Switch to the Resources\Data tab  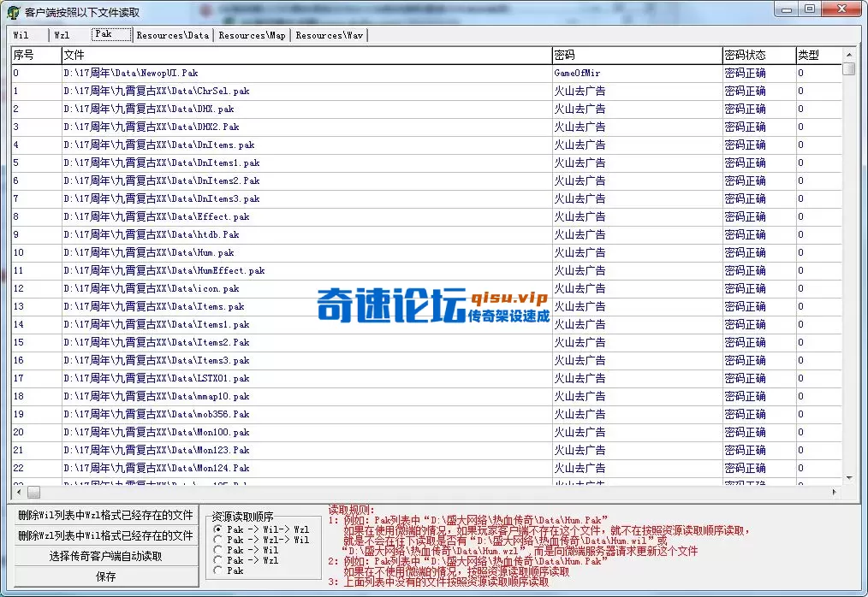tap(173, 35)
